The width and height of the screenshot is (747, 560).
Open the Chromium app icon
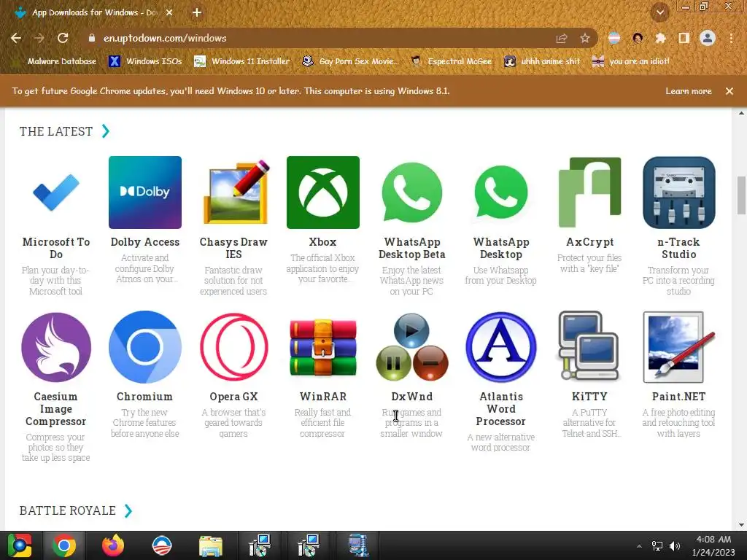pos(145,347)
